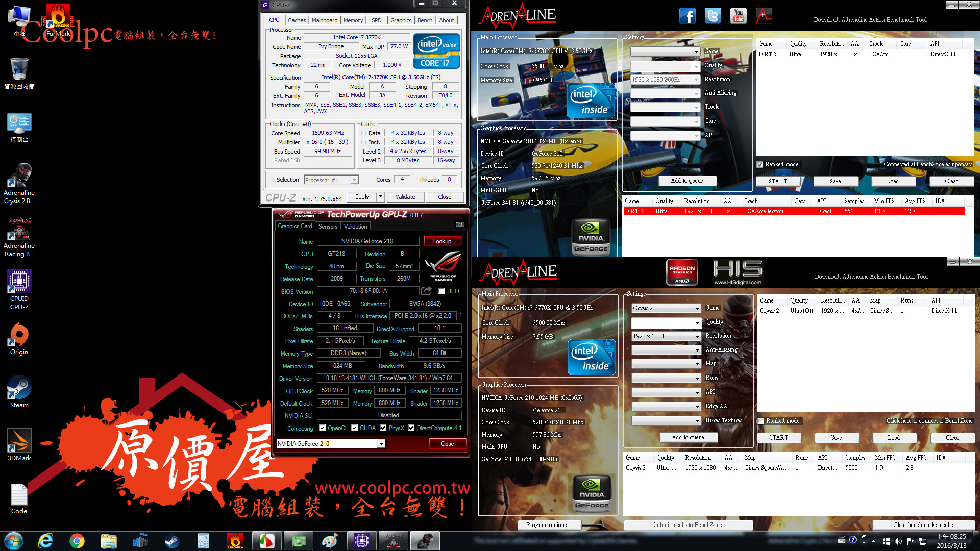
Task: Open Google Chrome from taskbar
Action: tap(77, 541)
